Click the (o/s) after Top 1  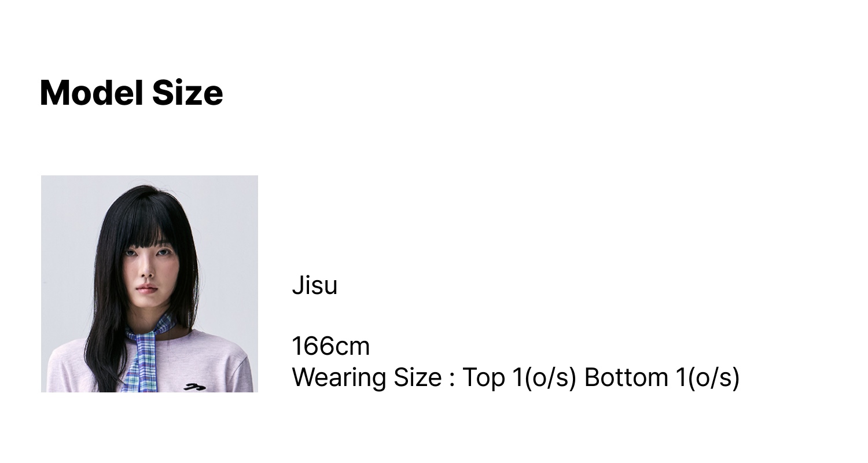(x=550, y=377)
